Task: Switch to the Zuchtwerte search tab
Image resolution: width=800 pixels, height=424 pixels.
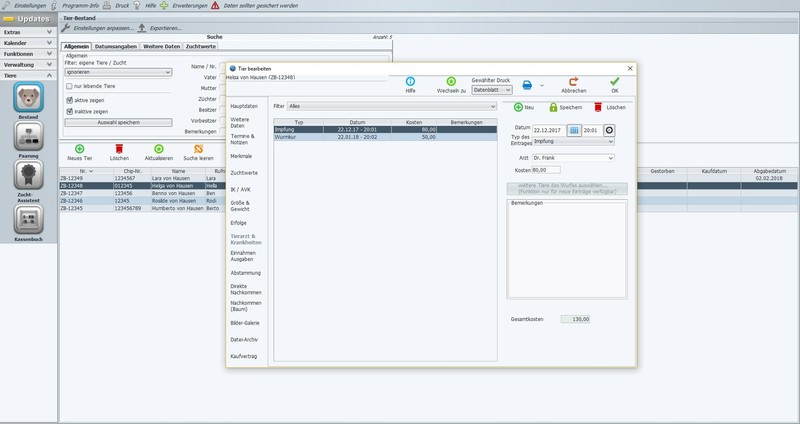Action: click(x=201, y=46)
